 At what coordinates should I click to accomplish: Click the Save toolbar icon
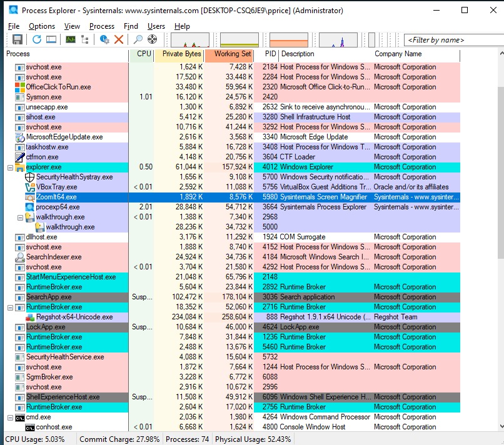18,39
